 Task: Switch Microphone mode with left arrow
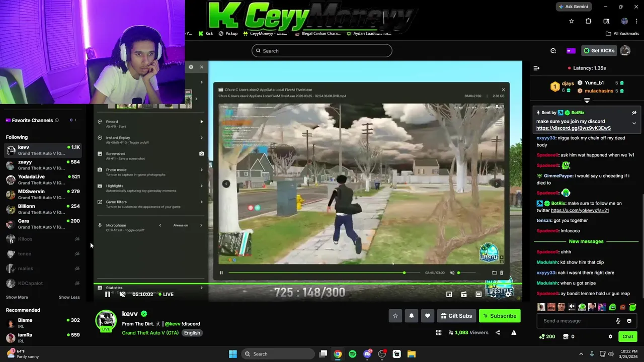(x=160, y=225)
